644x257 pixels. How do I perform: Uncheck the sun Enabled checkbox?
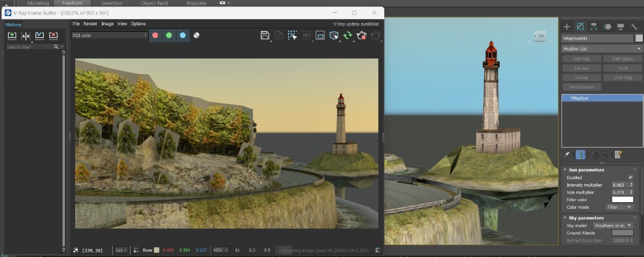[631, 178]
